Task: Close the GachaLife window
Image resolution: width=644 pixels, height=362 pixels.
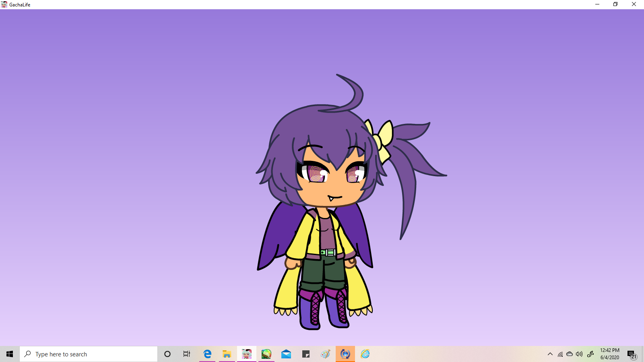Action: coord(634,4)
